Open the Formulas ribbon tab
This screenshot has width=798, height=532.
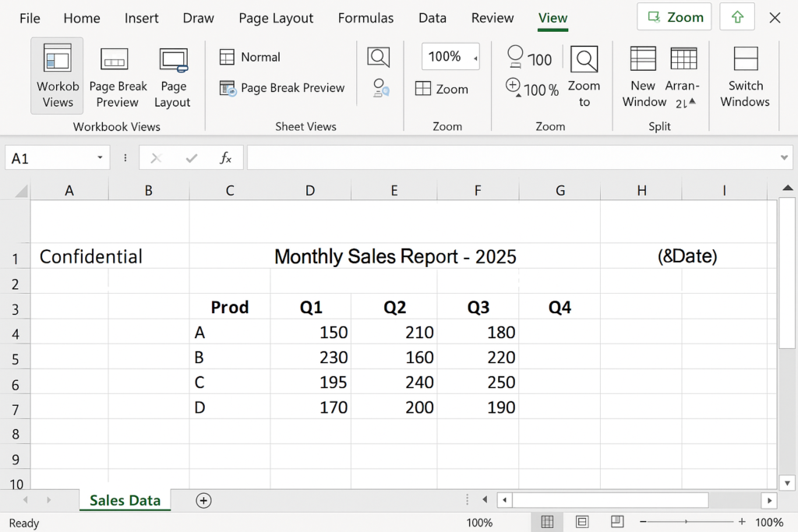[x=365, y=18]
